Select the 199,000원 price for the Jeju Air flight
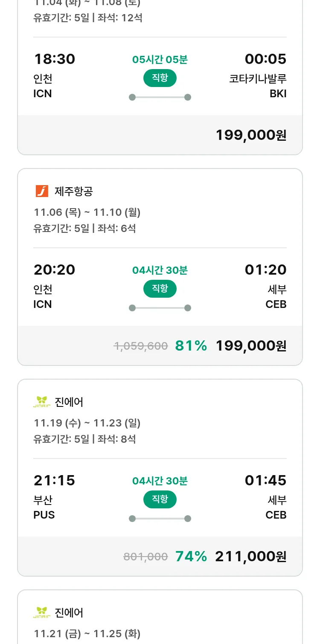This screenshot has width=320, height=644. 251,345
